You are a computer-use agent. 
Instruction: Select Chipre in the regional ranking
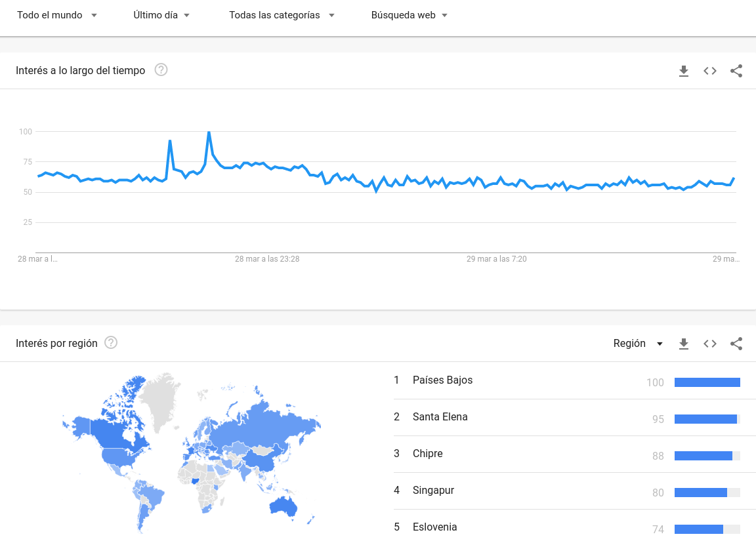[x=427, y=454]
